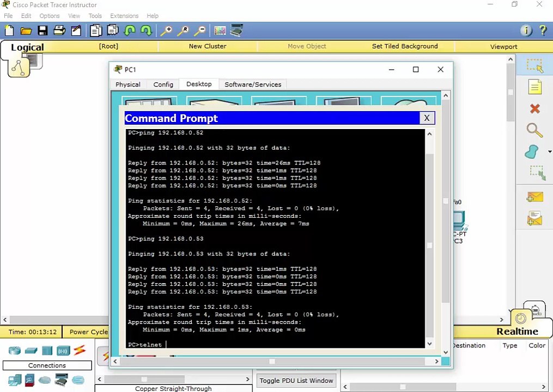Click workspace vertical scroll up arrow
This screenshot has width=553, height=392.
pyautogui.click(x=511, y=59)
